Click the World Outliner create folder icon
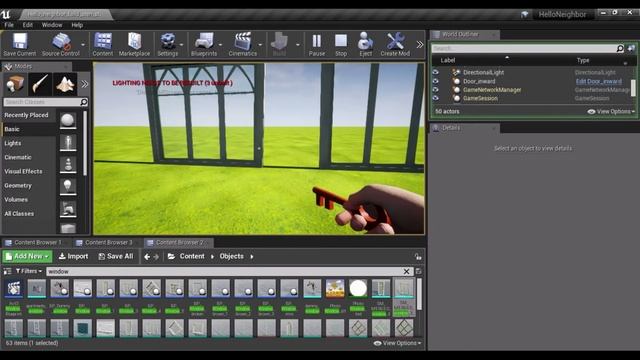Viewport: 640px width, 360px height. point(631,49)
